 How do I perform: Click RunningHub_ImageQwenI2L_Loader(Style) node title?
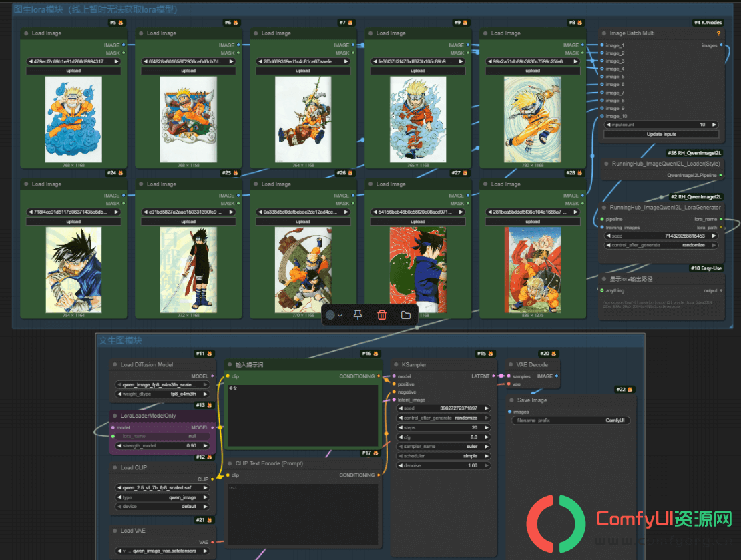[666, 164]
